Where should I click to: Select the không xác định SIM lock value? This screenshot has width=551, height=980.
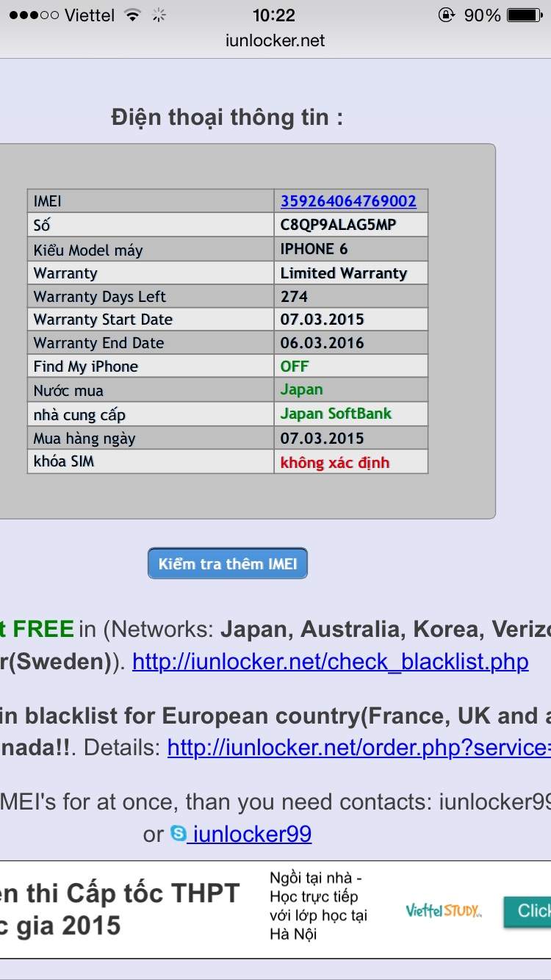pos(335,463)
